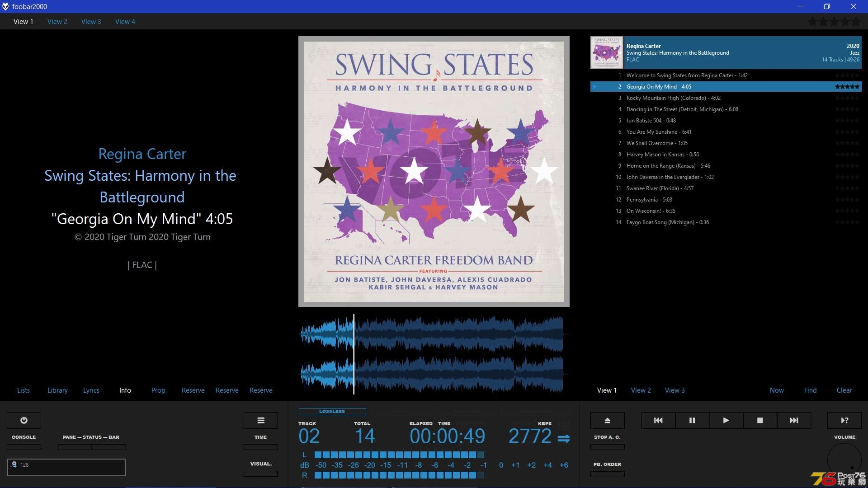
Task: Click the Regina Carter album header row
Action: pos(726,53)
